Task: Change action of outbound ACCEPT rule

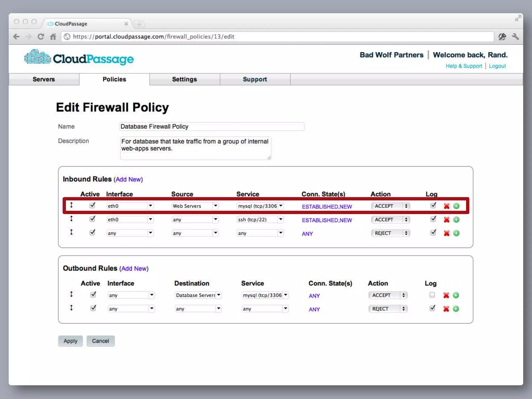Action: pos(388,295)
